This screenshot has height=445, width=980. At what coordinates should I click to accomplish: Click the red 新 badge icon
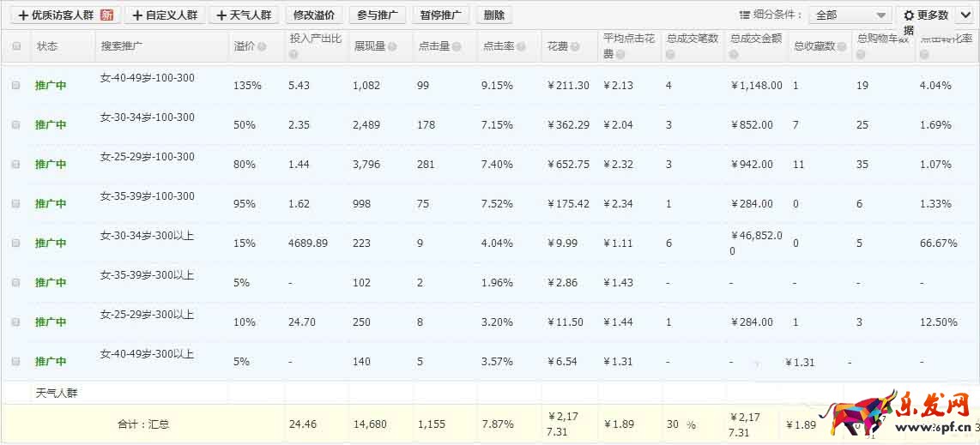pos(107,15)
